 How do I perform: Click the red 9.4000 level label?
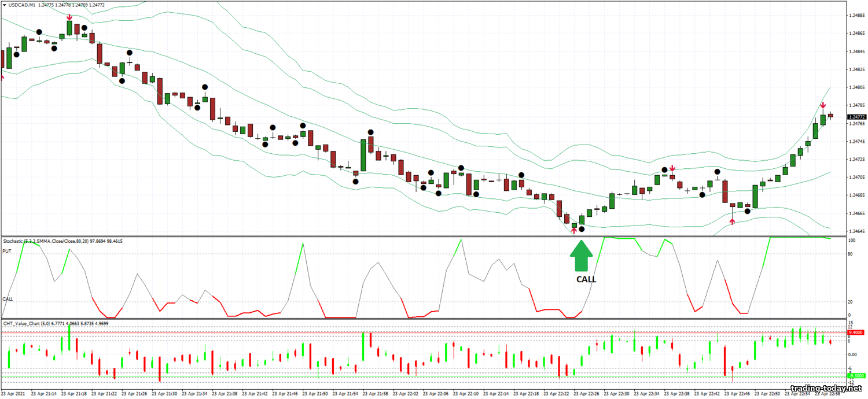tap(855, 332)
